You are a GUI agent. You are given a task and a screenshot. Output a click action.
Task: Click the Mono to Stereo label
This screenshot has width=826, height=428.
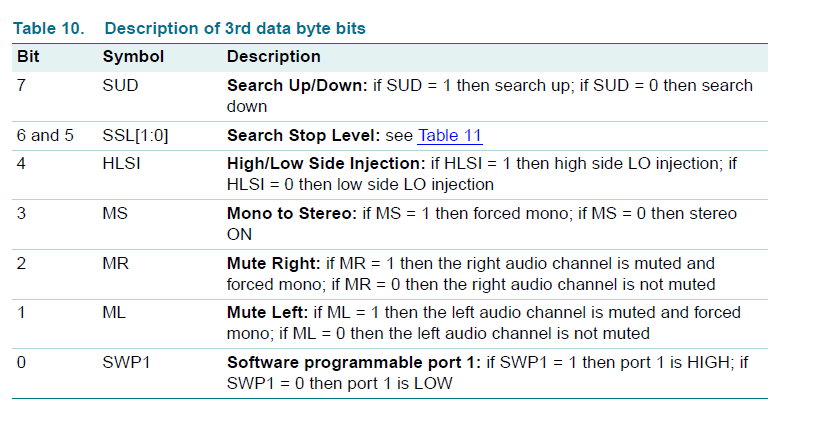tap(292, 213)
